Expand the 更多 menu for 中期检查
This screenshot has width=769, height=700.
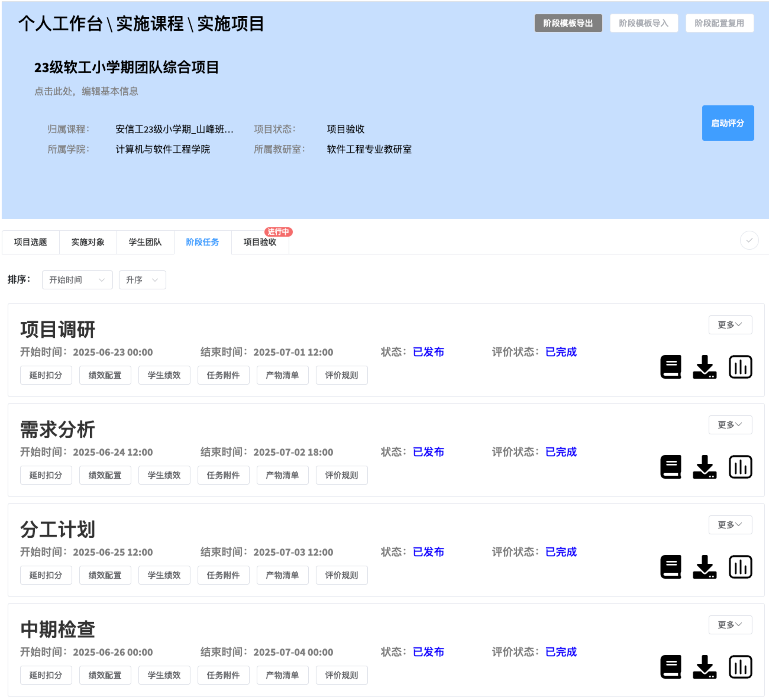[730, 625]
